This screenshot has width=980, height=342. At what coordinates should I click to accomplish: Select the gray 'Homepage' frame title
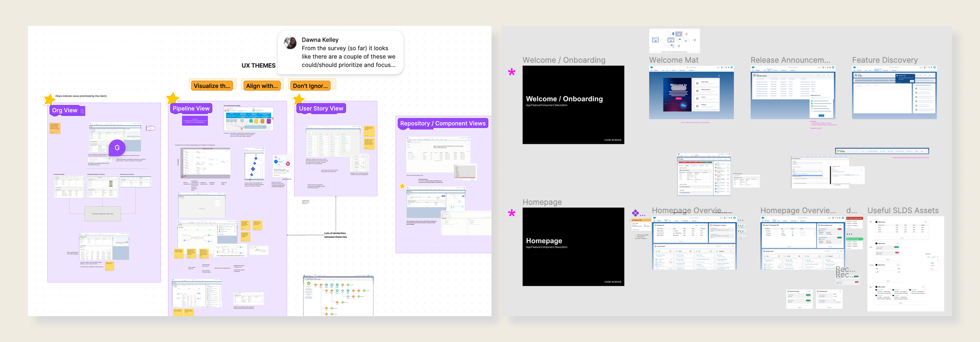point(542,202)
